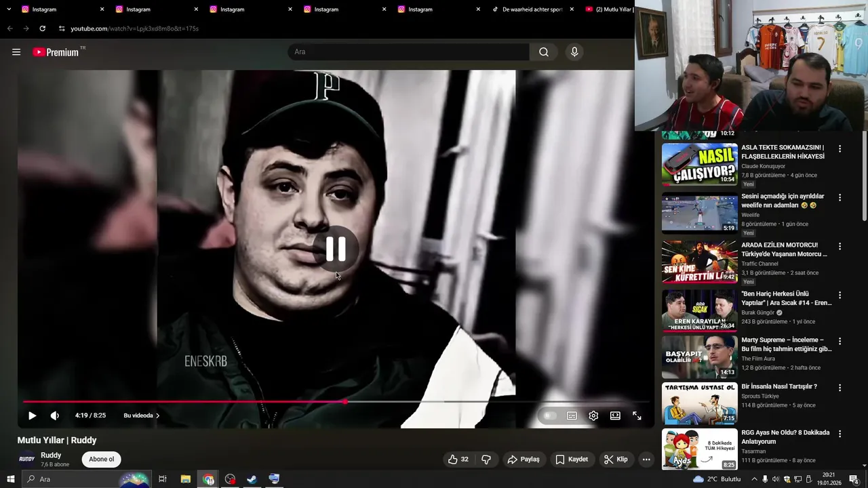
Task: Open the Steam icon on the taskbar
Action: [x=252, y=479]
